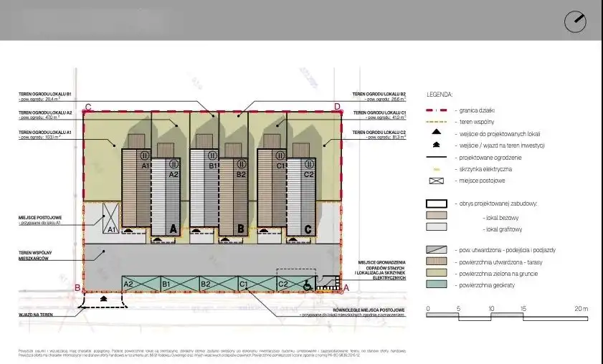
Task: Click the 10 mark on the scale bar
Action: pyautogui.click(x=492, y=310)
